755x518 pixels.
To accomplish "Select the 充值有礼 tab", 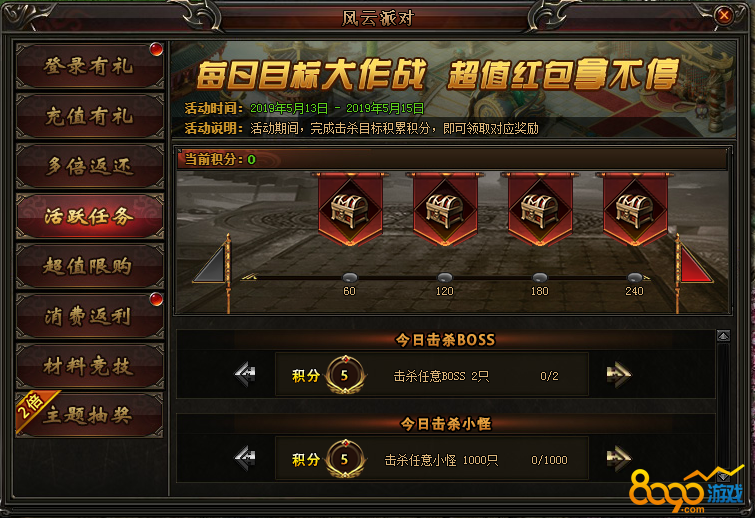I will point(90,116).
